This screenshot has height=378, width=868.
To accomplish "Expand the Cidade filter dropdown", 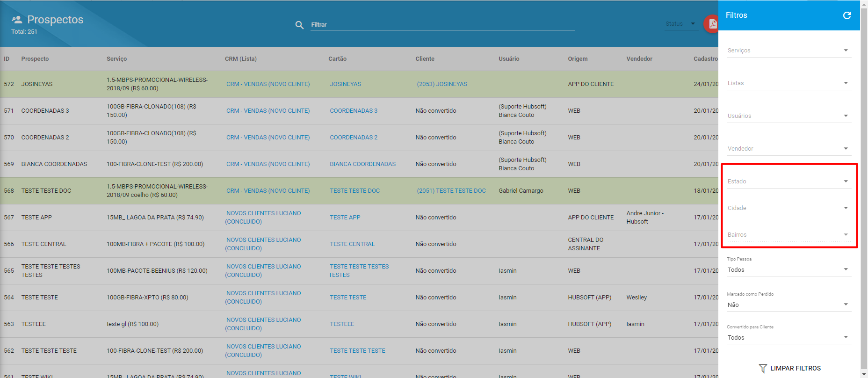I will pos(789,208).
